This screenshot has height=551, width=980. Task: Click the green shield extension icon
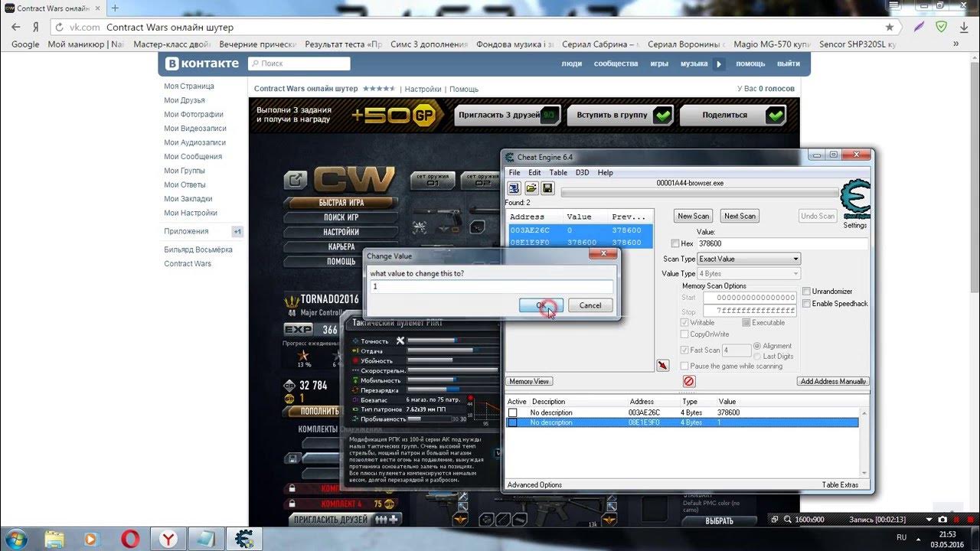[x=942, y=27]
